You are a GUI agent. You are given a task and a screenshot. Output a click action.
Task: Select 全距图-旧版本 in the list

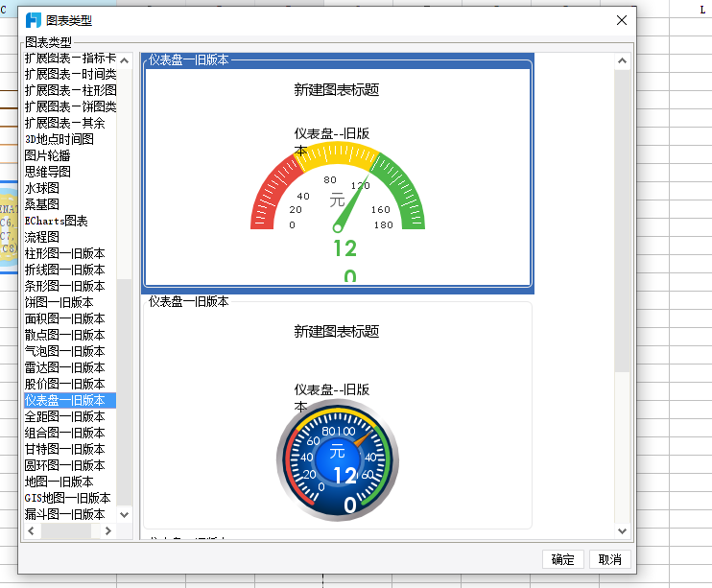[x=70, y=417]
